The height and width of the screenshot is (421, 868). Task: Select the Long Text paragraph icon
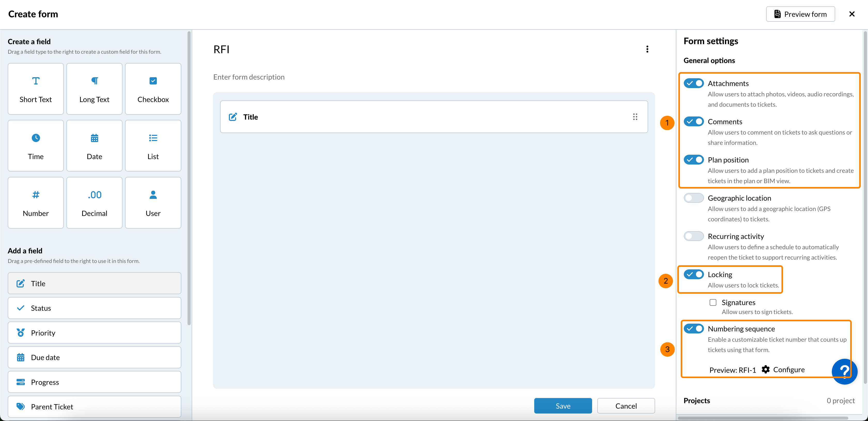pyautogui.click(x=94, y=81)
